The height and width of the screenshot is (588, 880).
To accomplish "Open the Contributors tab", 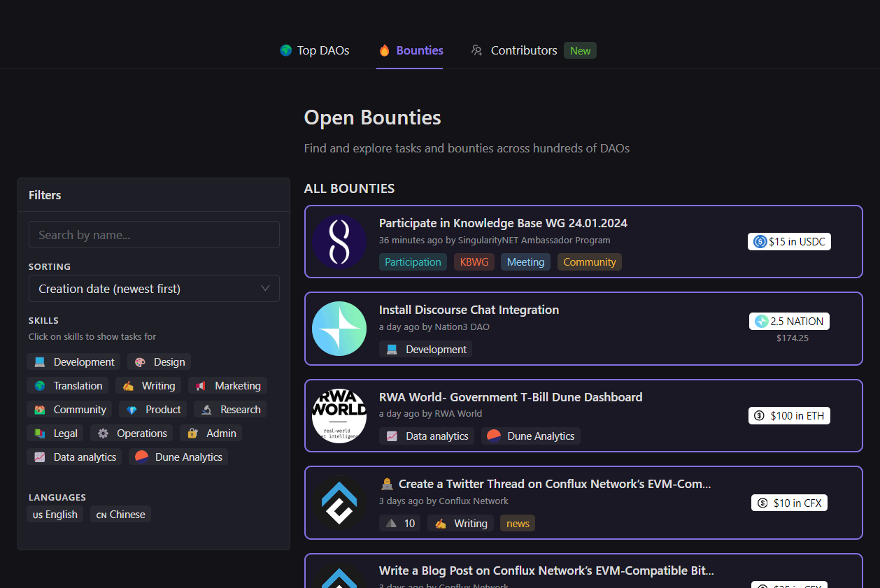I will [x=523, y=50].
